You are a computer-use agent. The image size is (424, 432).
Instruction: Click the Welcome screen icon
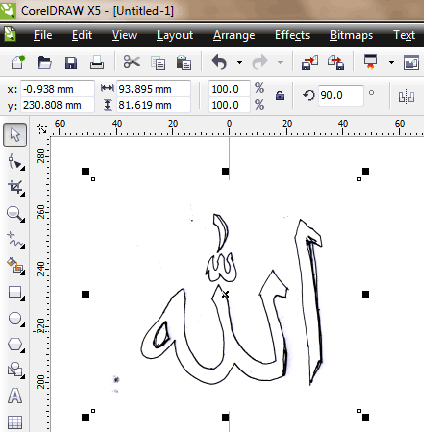412,62
